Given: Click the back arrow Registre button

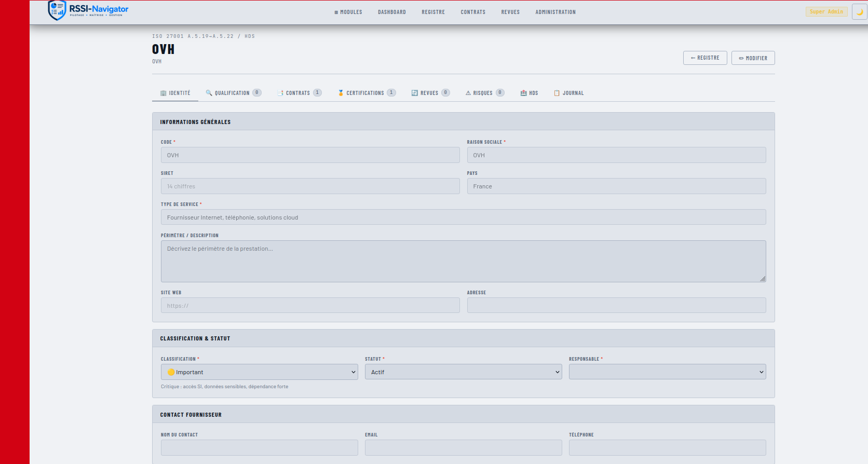Looking at the screenshot, I should [x=705, y=58].
